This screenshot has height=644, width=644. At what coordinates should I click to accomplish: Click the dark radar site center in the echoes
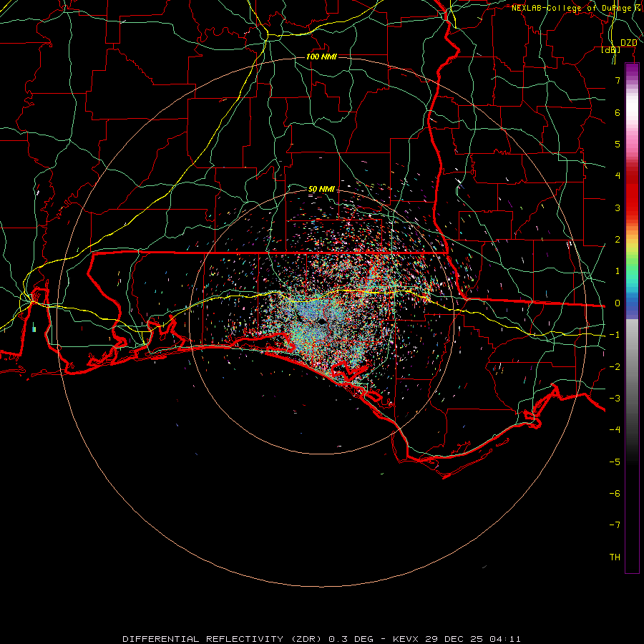pyautogui.click(x=321, y=321)
